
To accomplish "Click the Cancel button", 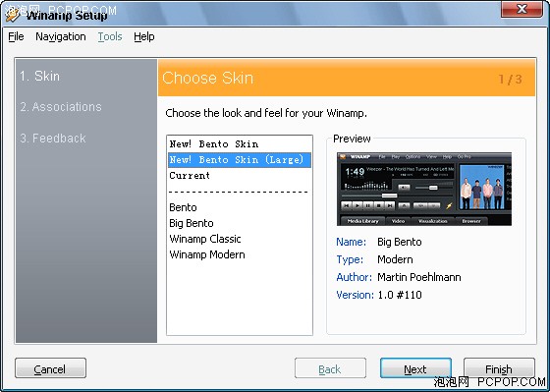I will (x=50, y=368).
